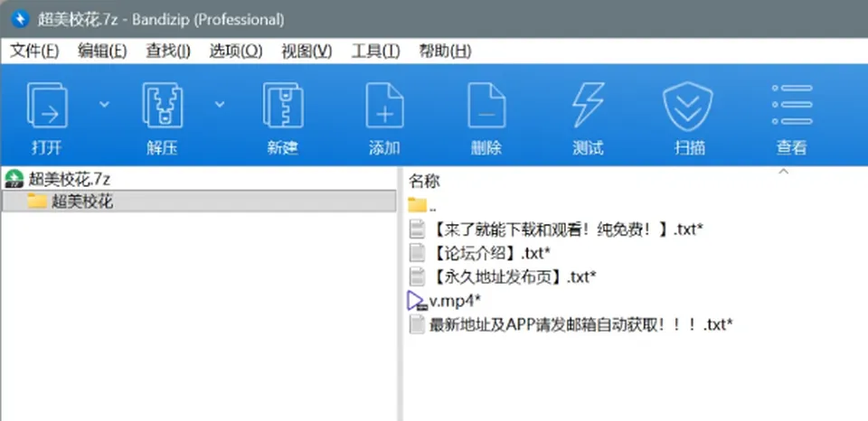Click the parent folder icon in file list
The height and width of the screenshot is (421, 868).
(418, 205)
